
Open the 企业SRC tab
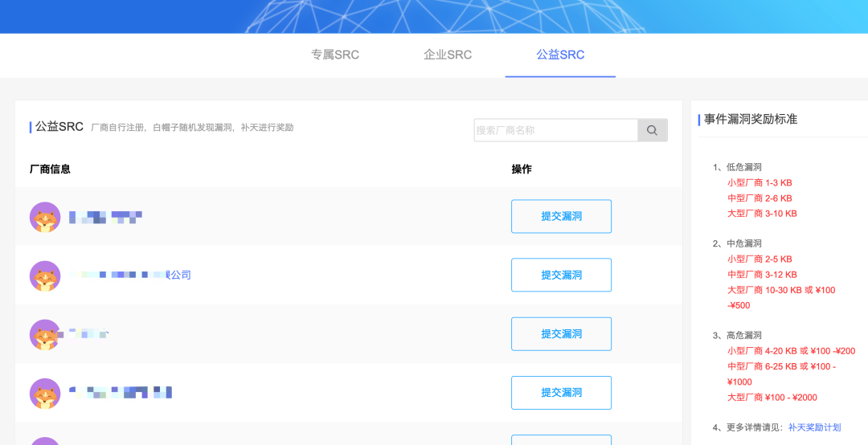[448, 55]
